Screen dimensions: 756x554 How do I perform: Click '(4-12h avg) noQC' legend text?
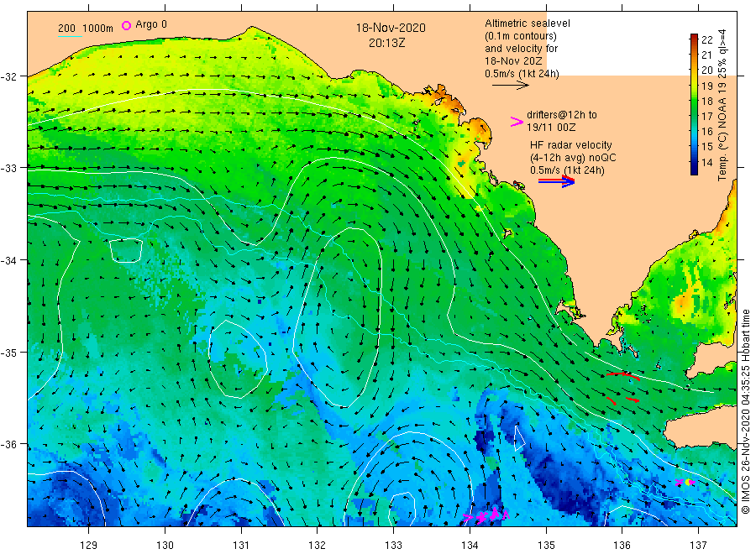(573, 158)
